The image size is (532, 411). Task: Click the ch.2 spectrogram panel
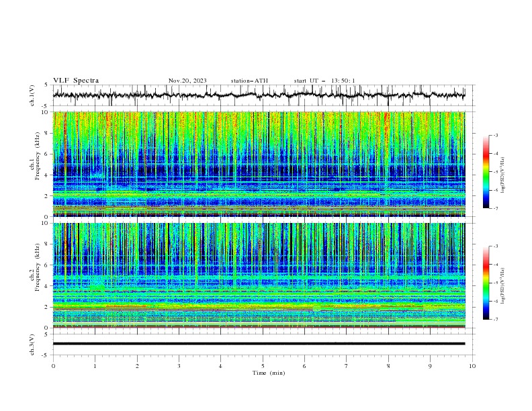coord(259,275)
